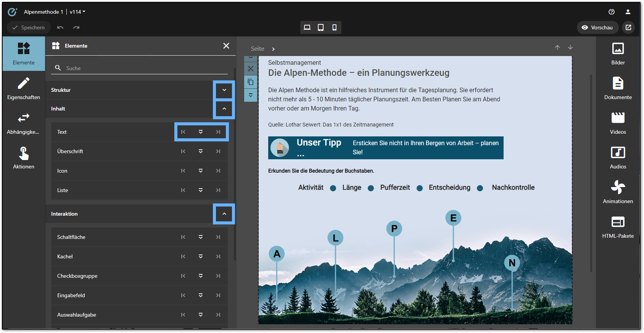Insert Kachel element below selection
The image size is (644, 333).
[201, 256]
